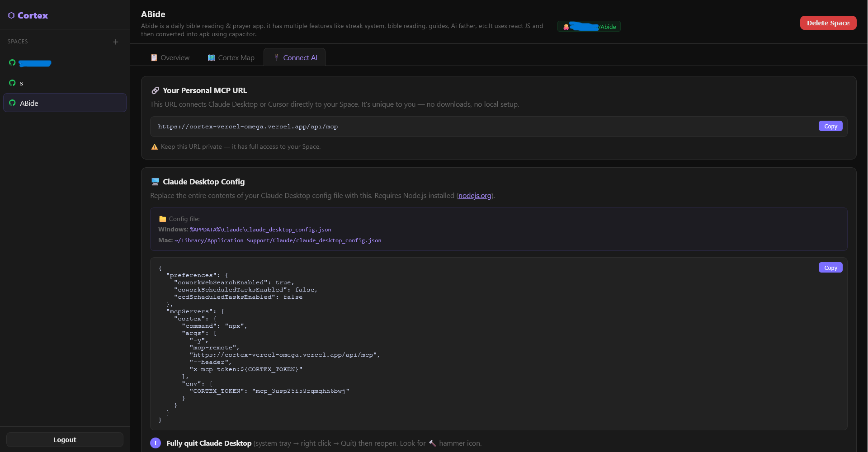Screen dimensions: 868x452
Task: Add a new space with plus icon
Action: click(116, 42)
